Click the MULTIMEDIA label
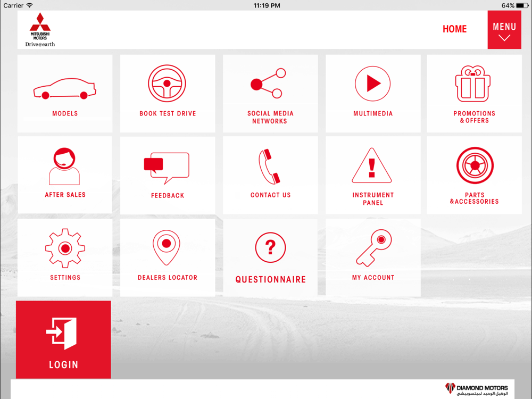The height and width of the screenshot is (399, 532). 373,114
